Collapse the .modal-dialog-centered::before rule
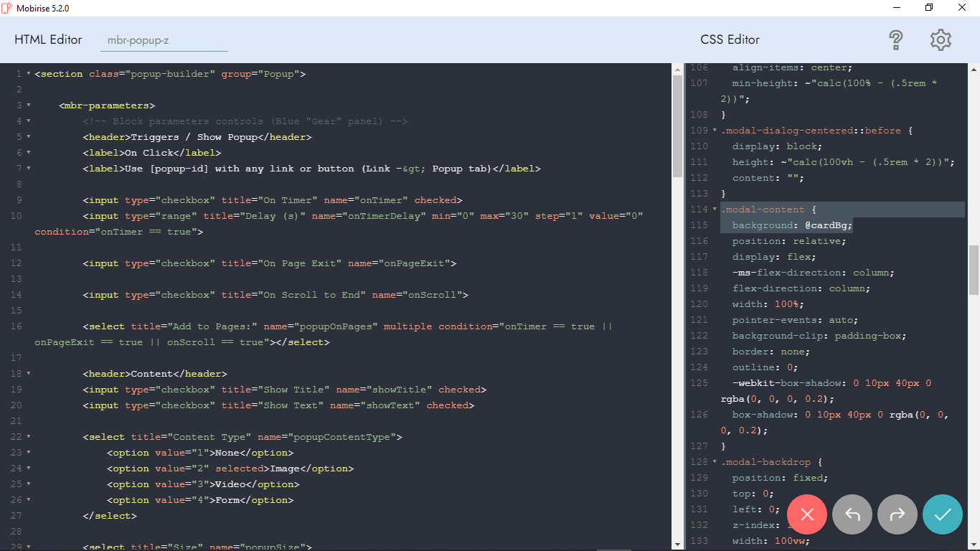The height and width of the screenshot is (551, 980). pos(715,131)
